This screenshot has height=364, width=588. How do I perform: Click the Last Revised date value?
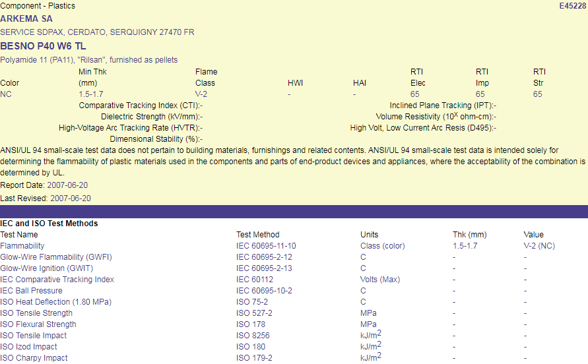71,198
